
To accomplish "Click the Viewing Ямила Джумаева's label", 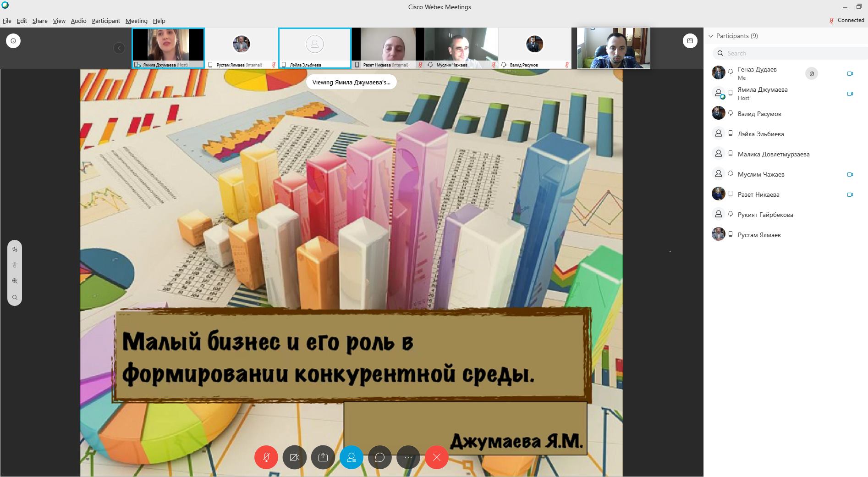I will point(352,83).
